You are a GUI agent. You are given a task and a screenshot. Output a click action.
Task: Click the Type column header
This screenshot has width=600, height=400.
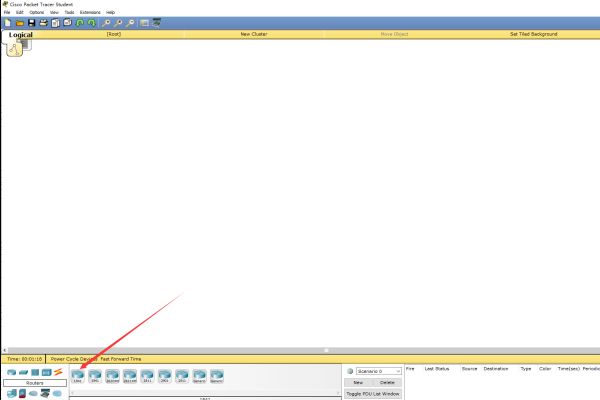pos(526,369)
